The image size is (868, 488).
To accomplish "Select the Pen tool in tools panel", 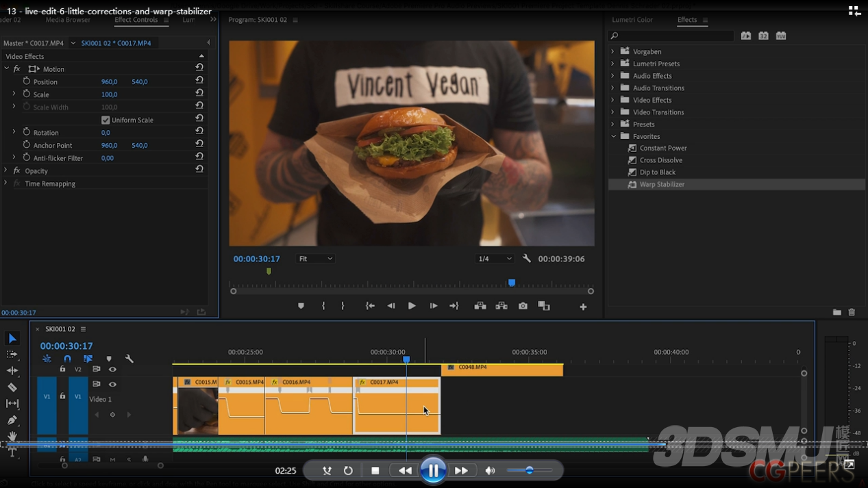I will (12, 420).
